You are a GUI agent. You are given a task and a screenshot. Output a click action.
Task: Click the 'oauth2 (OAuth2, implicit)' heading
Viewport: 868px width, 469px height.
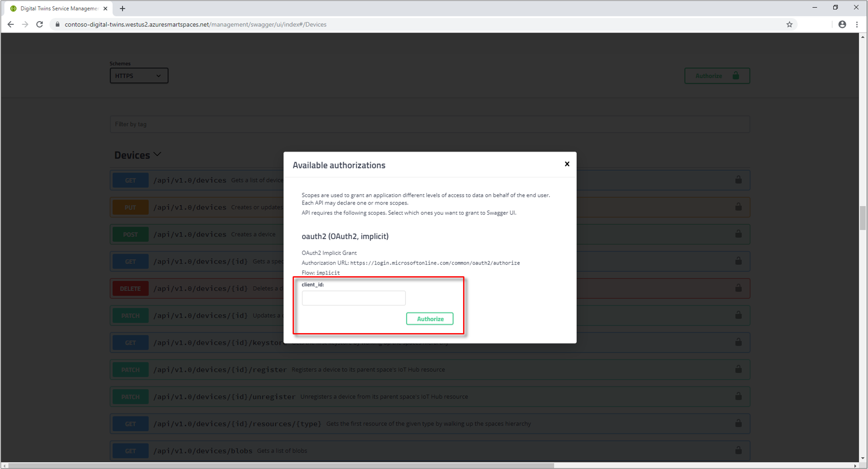click(345, 236)
